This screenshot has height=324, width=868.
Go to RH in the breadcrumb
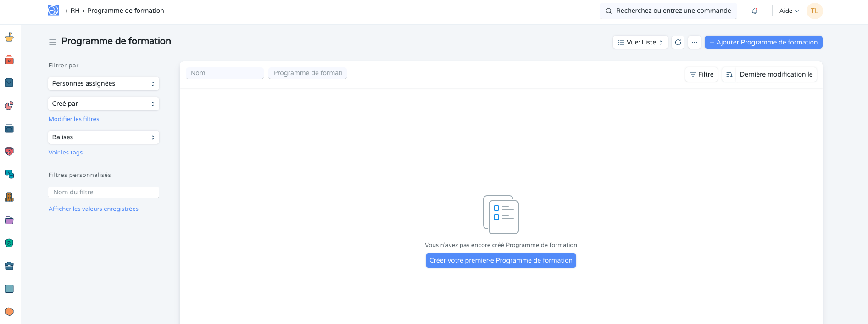tap(75, 11)
